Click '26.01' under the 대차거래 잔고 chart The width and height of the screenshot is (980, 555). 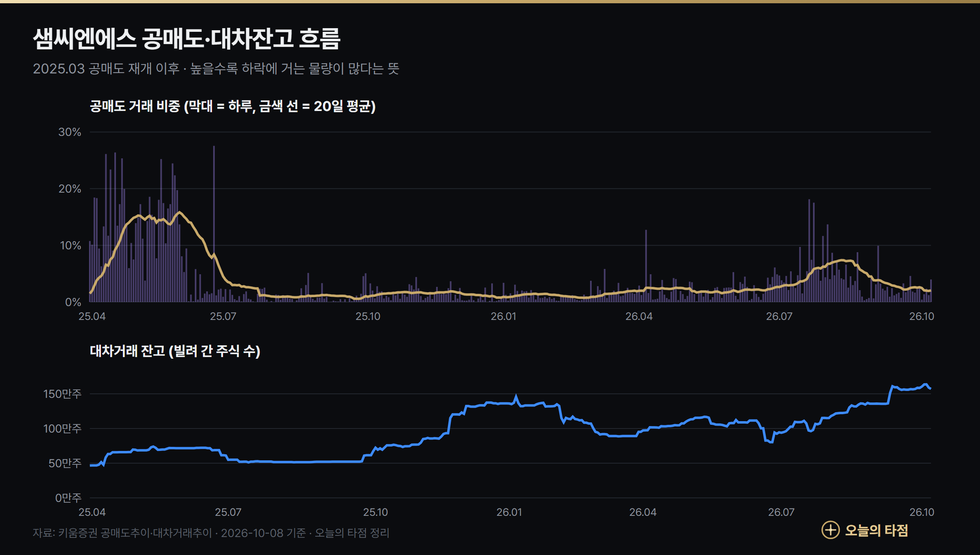click(509, 512)
